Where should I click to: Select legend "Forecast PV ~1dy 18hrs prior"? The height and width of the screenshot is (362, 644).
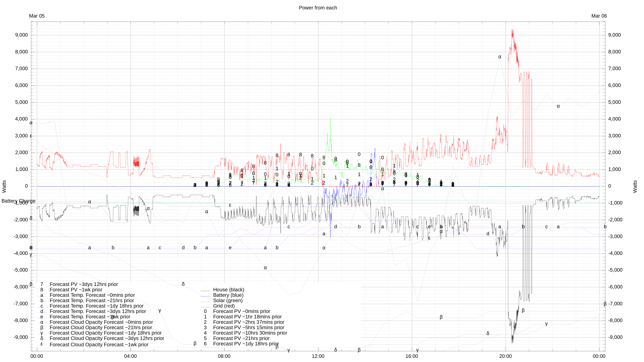pyautogui.click(x=246, y=344)
